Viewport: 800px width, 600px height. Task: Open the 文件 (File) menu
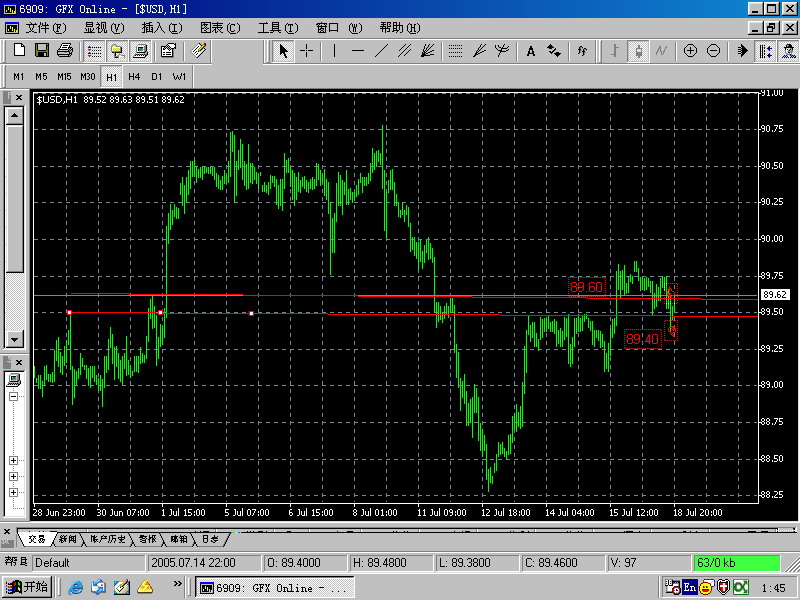(37, 27)
